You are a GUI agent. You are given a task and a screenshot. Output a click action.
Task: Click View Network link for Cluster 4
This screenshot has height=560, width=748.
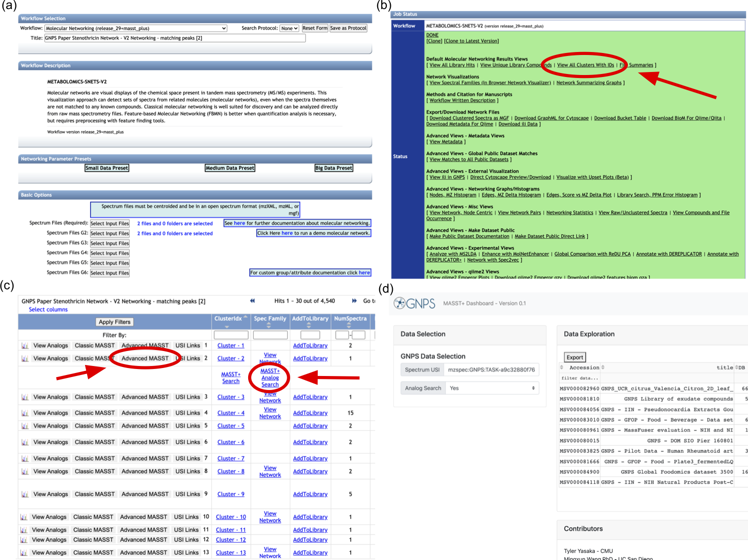[270, 413]
